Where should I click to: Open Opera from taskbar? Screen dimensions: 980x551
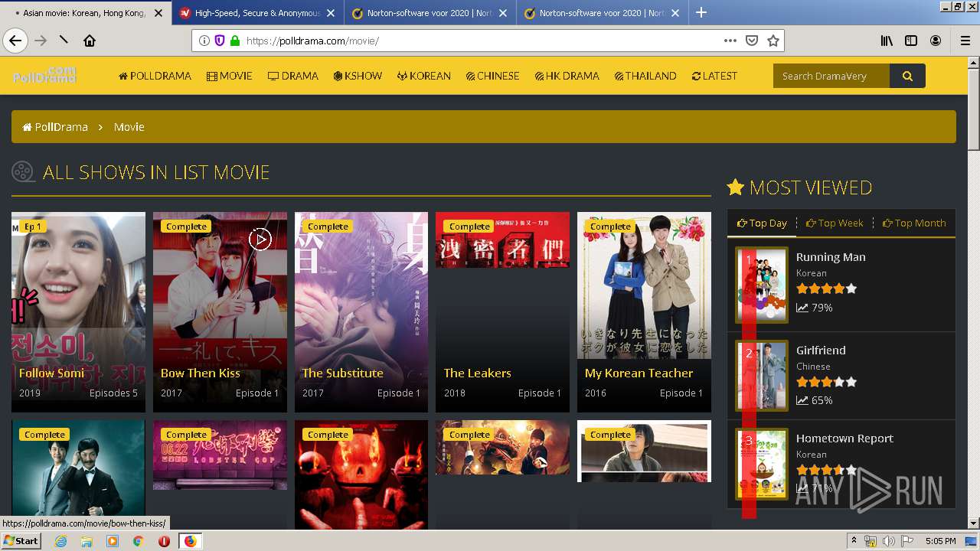click(164, 541)
